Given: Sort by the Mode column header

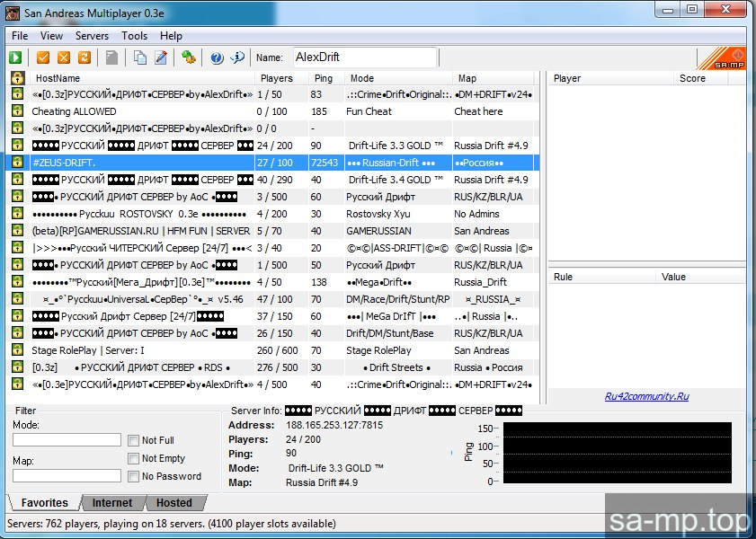Looking at the screenshot, I should [399, 78].
